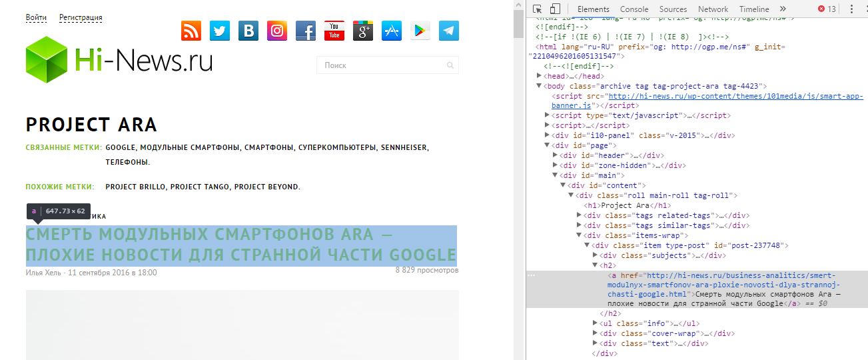
Task: Click the article cover image placeholder
Action: tap(242, 325)
